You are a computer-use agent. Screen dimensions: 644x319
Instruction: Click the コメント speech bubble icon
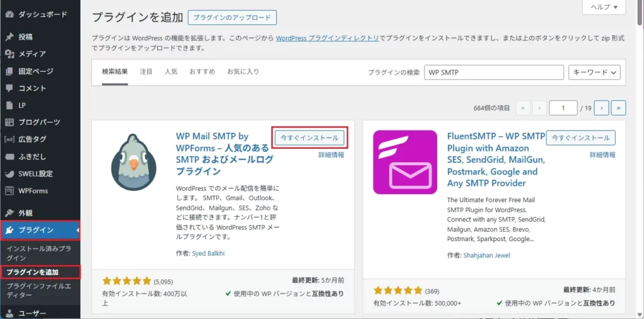[9, 89]
